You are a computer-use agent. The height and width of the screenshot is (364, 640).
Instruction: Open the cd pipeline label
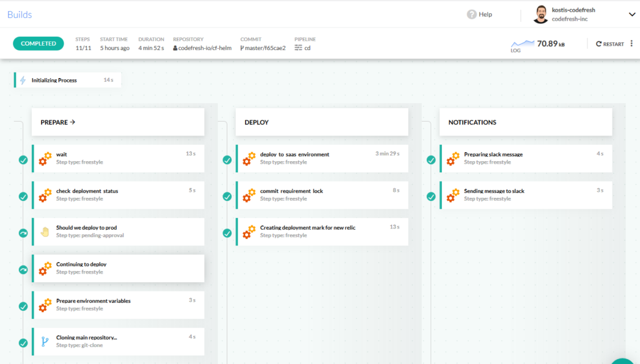click(x=306, y=47)
